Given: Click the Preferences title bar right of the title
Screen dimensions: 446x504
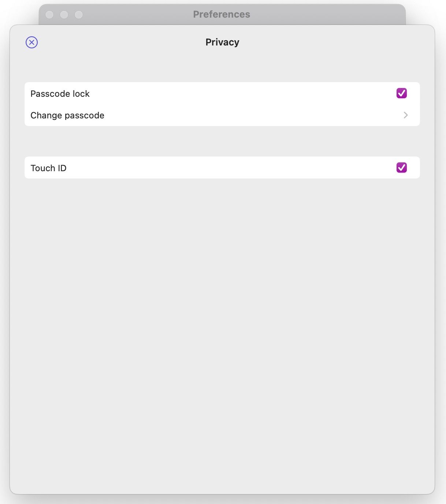Looking at the screenshot, I should [x=330, y=14].
